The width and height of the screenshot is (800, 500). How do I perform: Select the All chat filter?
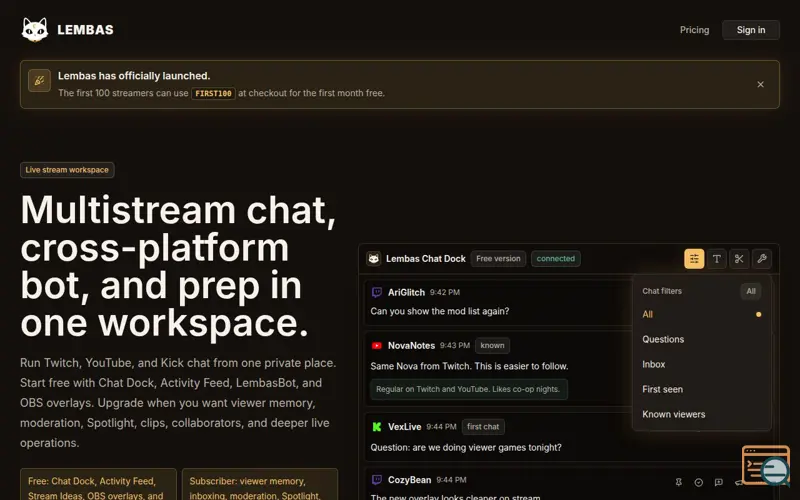702,314
